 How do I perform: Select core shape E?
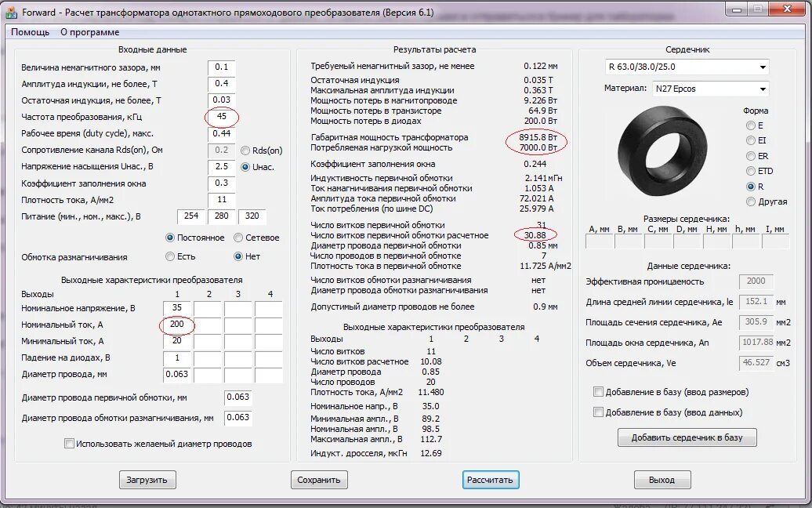[x=750, y=125]
